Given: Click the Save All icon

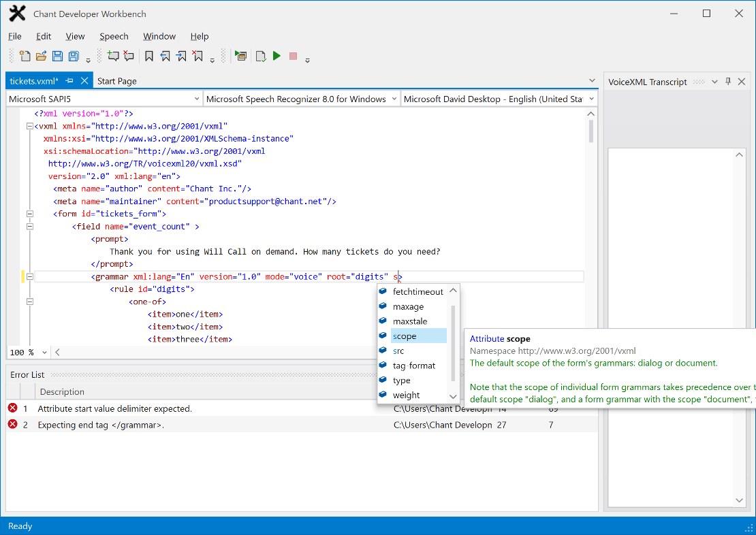Looking at the screenshot, I should click(x=73, y=56).
